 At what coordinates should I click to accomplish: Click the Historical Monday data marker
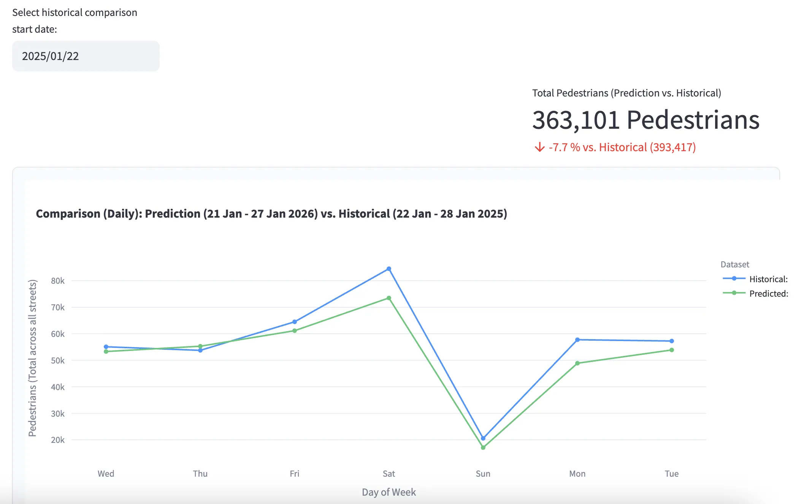point(577,340)
